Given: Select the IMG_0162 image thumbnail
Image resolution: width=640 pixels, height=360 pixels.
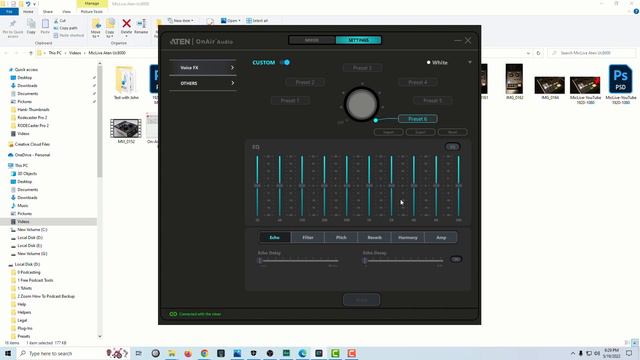Looking at the screenshot, I should tap(514, 79).
